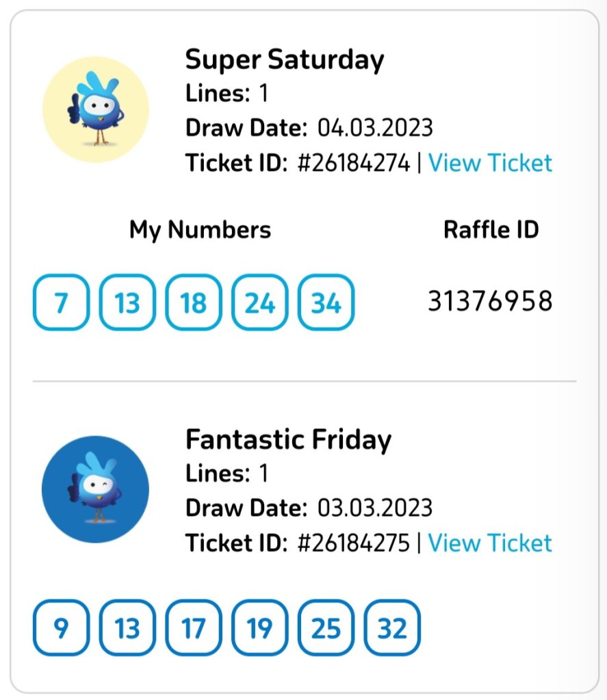Tap number 24 ball in Super Saturday

click(x=260, y=302)
